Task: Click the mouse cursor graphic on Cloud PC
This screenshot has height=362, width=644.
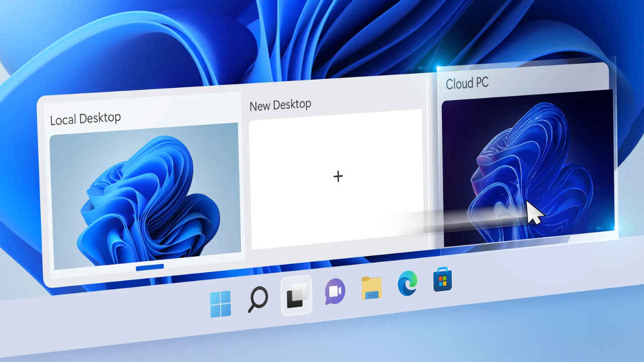Action: [x=533, y=212]
